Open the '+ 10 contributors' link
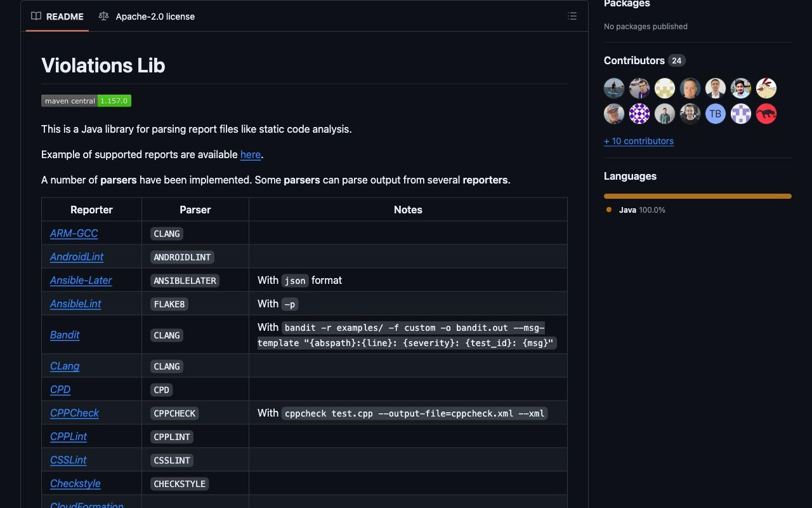 tap(639, 141)
